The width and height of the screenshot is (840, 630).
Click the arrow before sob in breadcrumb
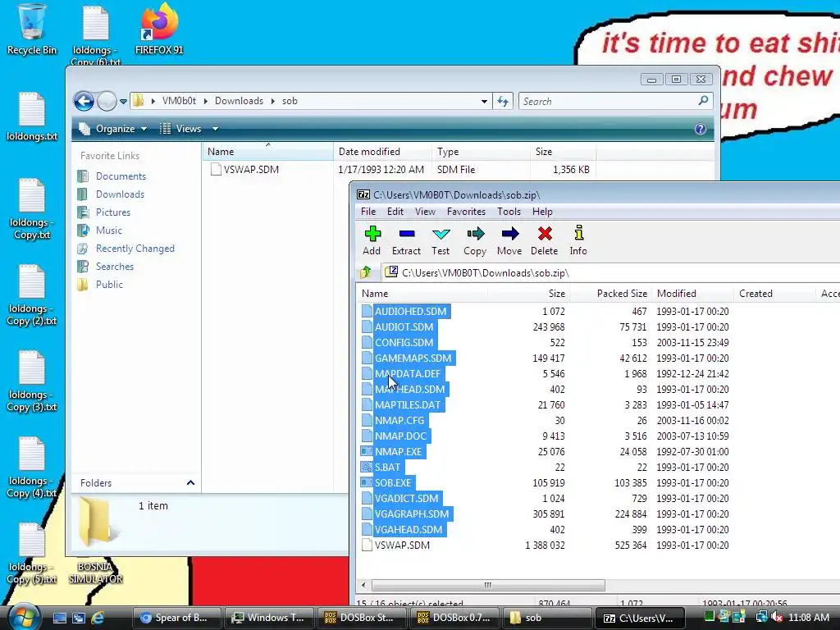click(272, 101)
